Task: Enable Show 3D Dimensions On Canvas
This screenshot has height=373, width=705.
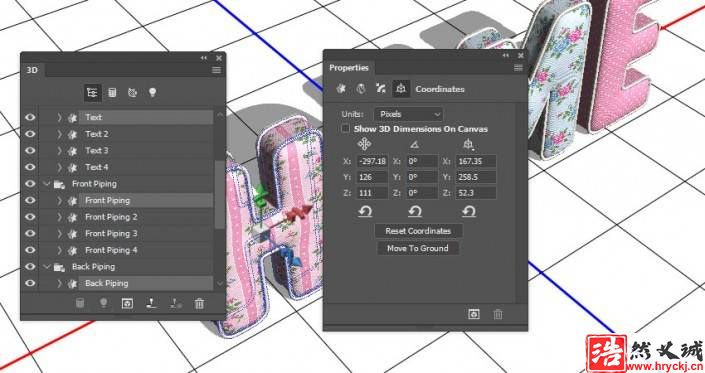Action: [345, 129]
